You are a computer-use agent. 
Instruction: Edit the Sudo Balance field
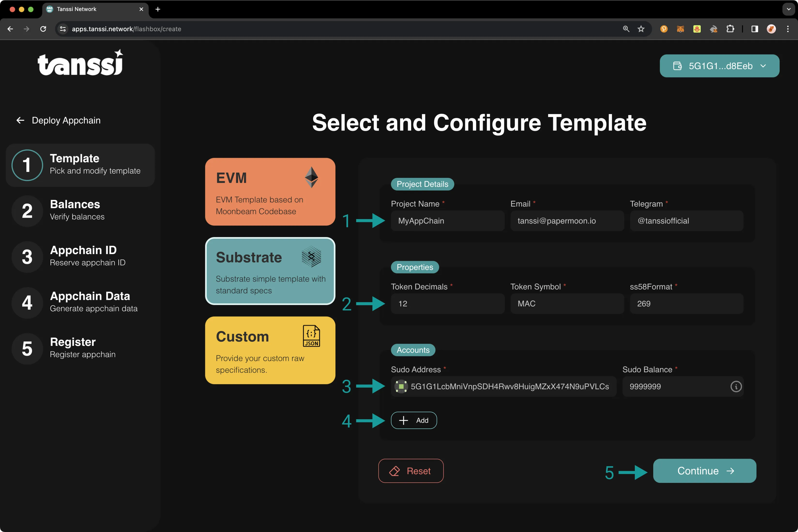[683, 387]
